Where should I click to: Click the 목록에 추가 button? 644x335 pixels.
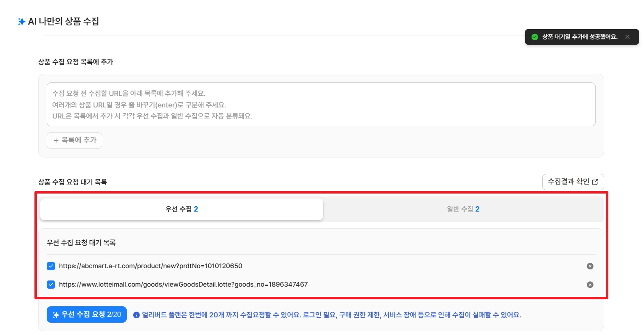(x=74, y=141)
